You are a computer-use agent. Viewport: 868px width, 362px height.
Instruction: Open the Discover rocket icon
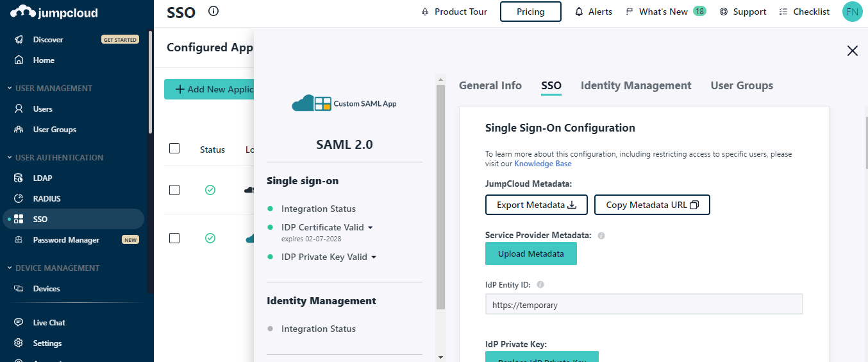coord(19,40)
